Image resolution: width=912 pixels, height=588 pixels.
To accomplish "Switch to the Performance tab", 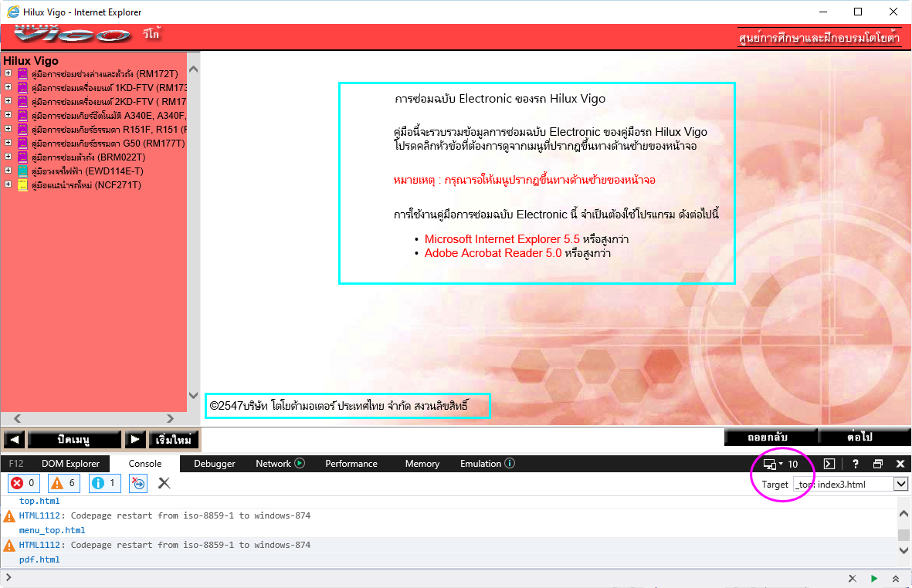I will pos(351,464).
